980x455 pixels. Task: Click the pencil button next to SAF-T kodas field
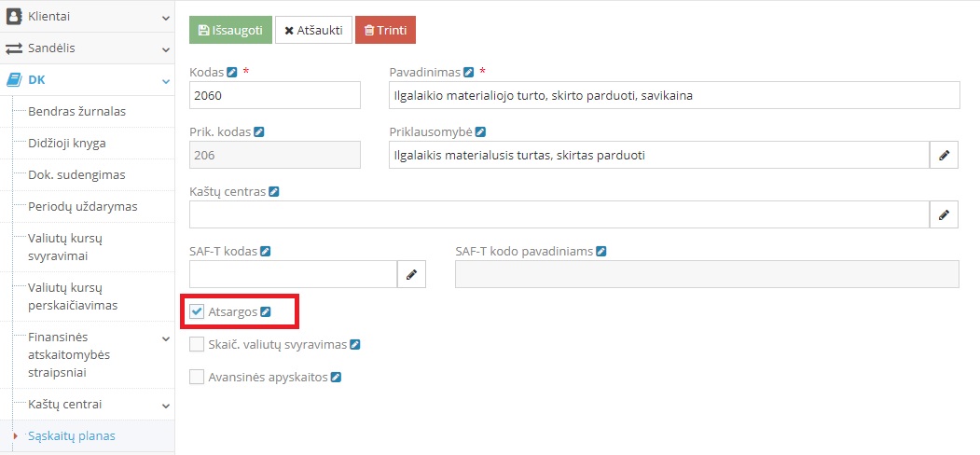pyautogui.click(x=411, y=274)
